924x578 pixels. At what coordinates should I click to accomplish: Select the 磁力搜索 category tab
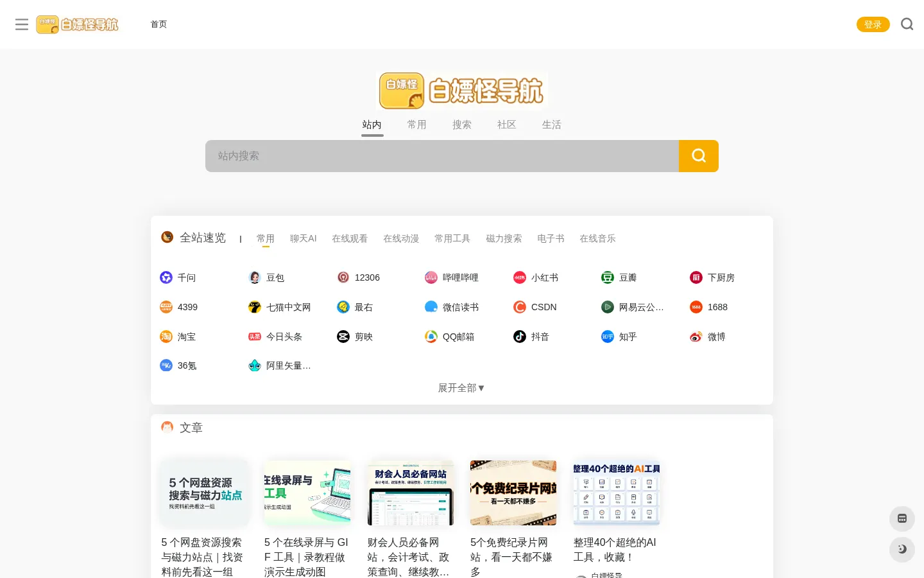tap(504, 238)
